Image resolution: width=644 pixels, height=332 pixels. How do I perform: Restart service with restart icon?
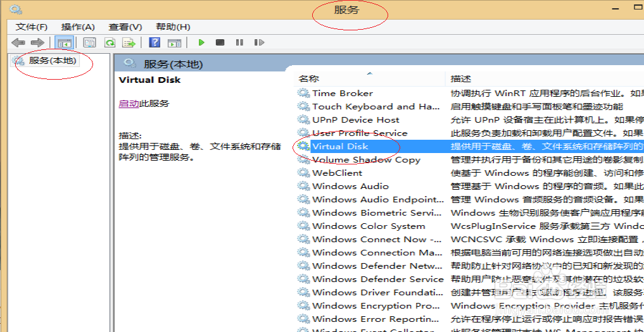[259, 42]
